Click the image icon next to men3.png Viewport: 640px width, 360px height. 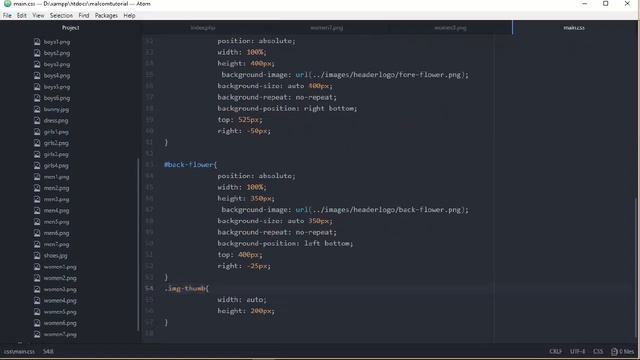click(37, 199)
